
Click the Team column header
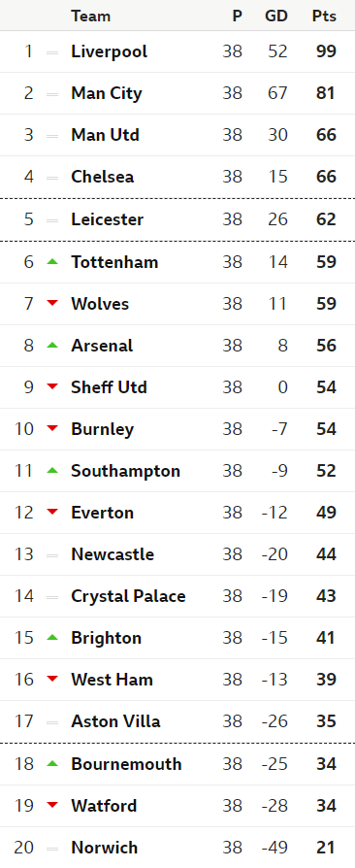90,17
